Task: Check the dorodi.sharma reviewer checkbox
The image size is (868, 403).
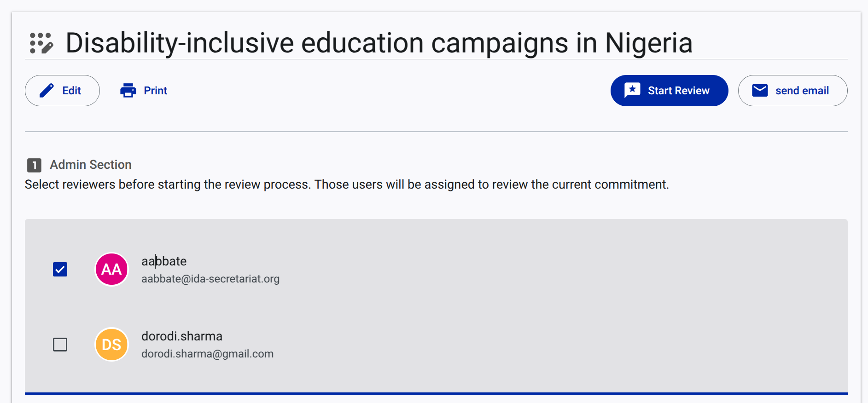Action: (60, 344)
